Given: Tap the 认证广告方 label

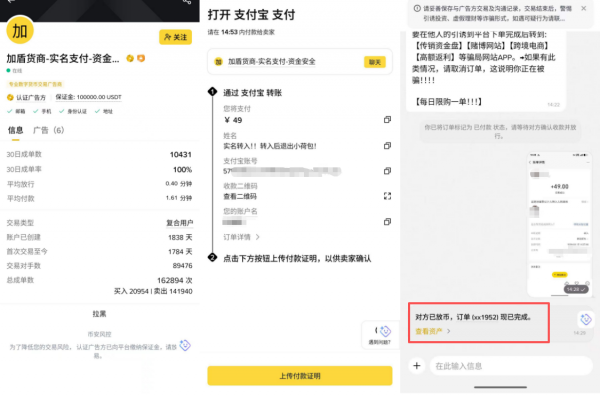Looking at the screenshot, I should pyautogui.click(x=31, y=98).
